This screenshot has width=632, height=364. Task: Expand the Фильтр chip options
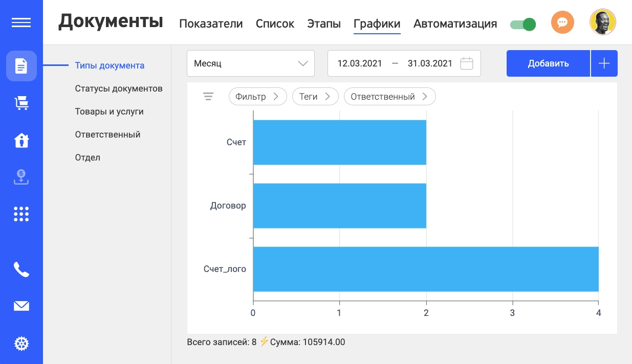coord(257,96)
